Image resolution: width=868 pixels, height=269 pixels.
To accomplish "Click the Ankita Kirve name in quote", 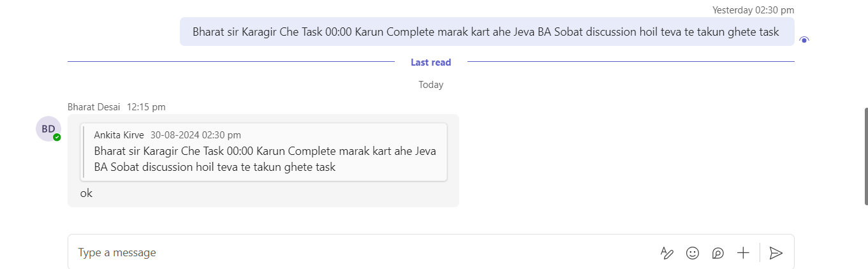I will tap(119, 134).
